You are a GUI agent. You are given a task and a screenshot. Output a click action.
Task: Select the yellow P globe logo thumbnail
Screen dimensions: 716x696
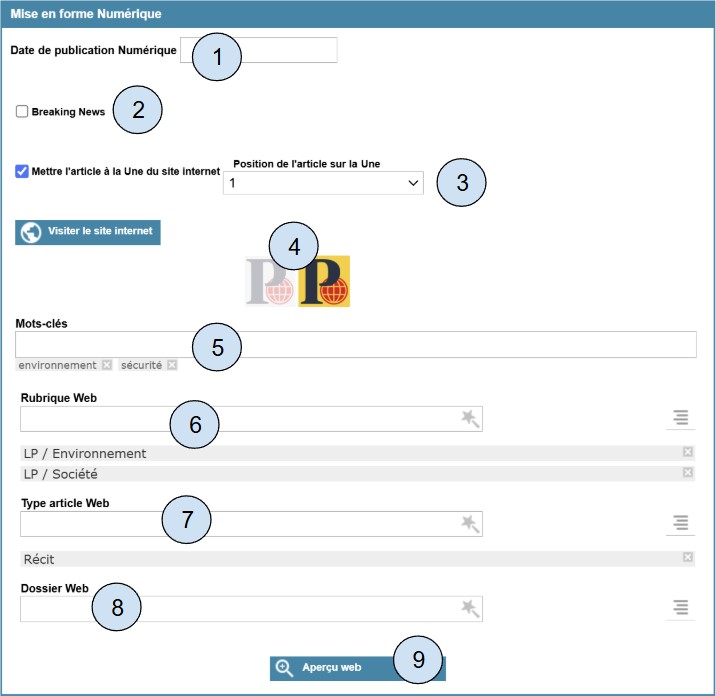(x=325, y=281)
